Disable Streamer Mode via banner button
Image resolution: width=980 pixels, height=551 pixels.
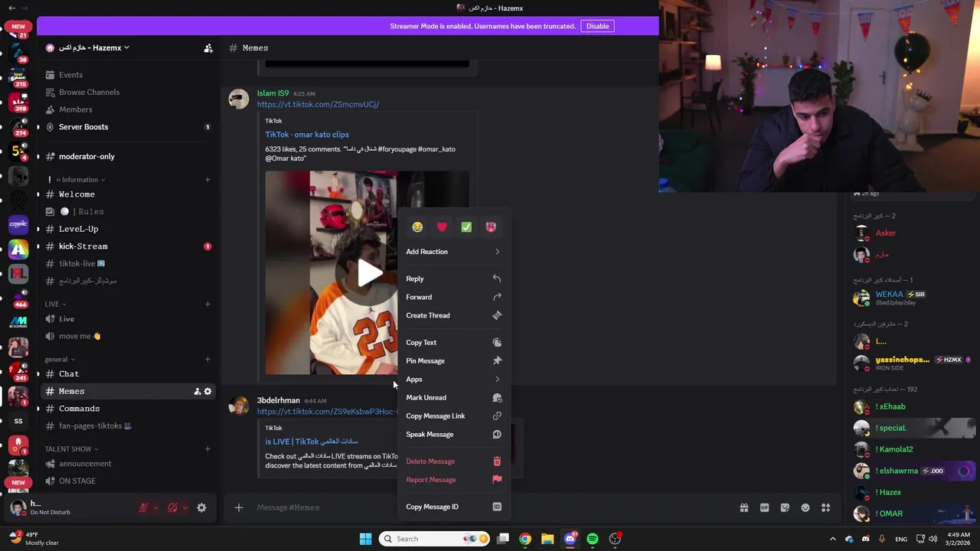[597, 26]
